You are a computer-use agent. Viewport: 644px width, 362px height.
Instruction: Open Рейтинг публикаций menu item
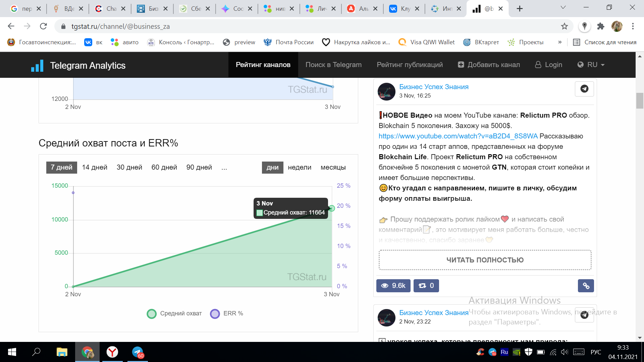(x=410, y=65)
